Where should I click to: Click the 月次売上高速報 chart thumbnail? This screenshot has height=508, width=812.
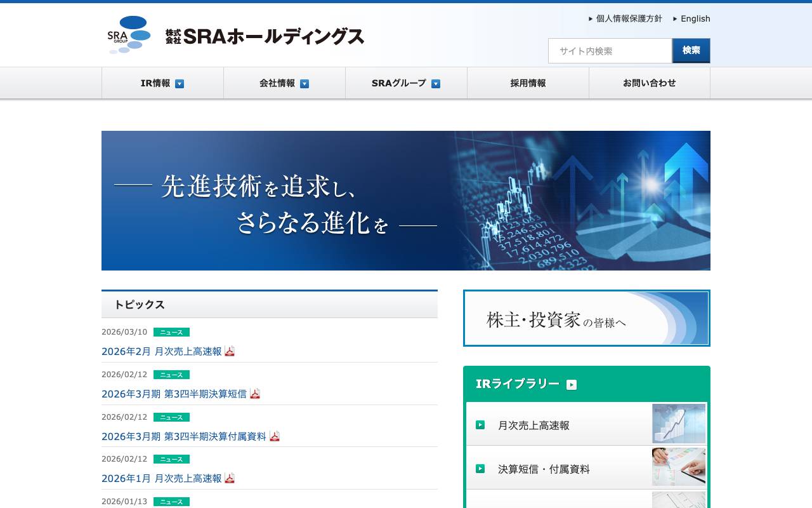[679, 423]
